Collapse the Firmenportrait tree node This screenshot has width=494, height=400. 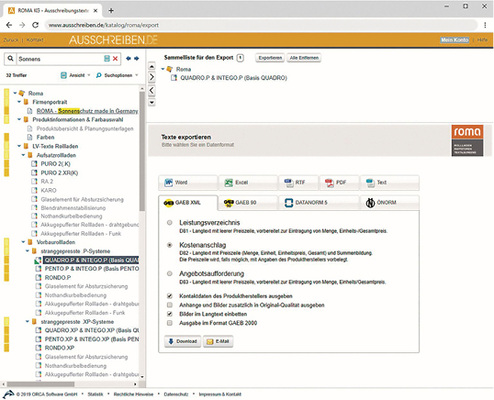tap(19, 102)
